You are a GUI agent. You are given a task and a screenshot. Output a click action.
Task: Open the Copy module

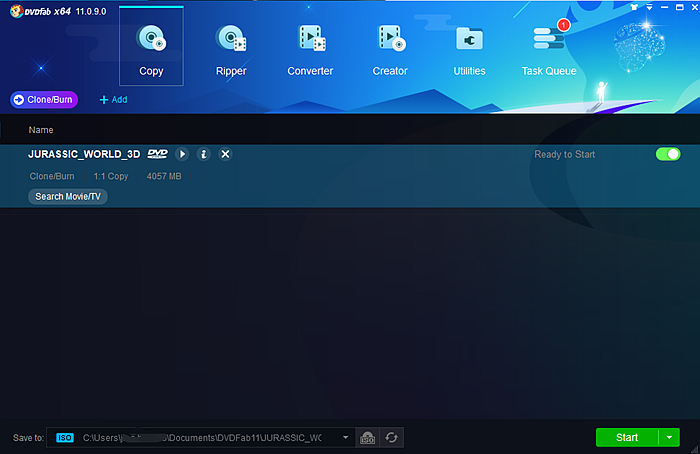(x=151, y=46)
